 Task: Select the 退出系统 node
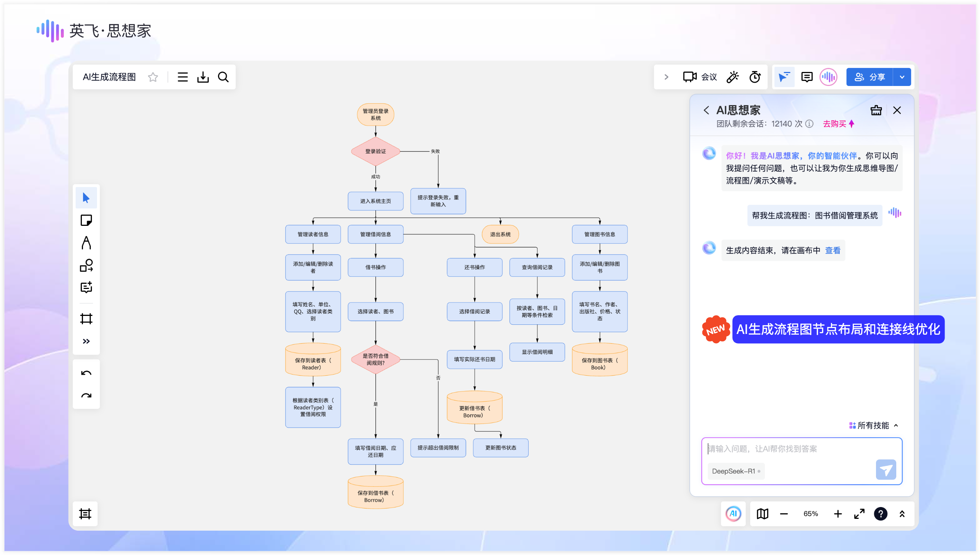pos(500,234)
